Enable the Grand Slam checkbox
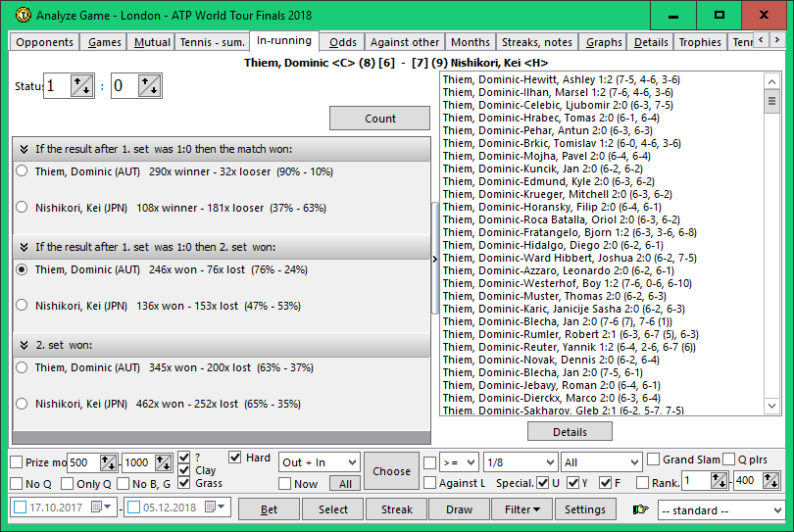Screen dimensions: 794x532 point(654,459)
